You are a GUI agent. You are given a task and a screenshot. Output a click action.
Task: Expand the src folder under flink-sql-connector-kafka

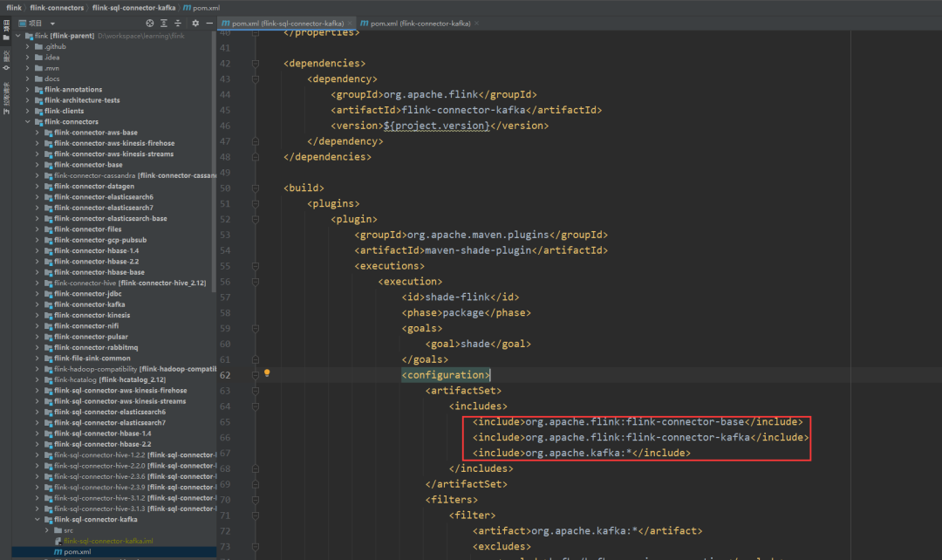click(47, 530)
